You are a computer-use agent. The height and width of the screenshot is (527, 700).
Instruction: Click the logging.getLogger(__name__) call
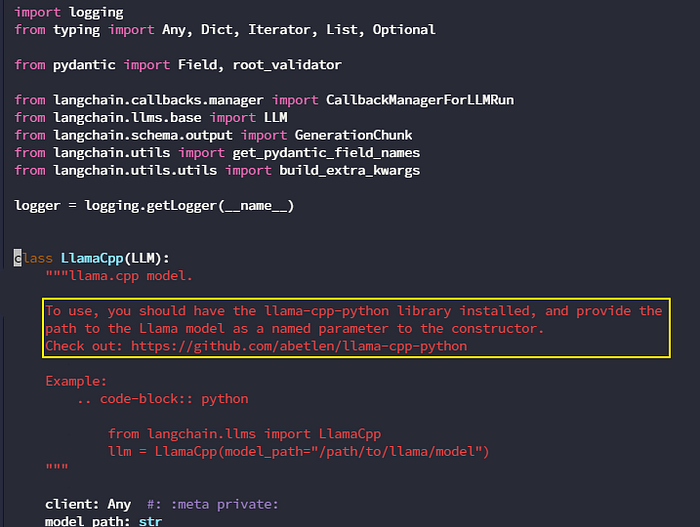click(x=189, y=206)
